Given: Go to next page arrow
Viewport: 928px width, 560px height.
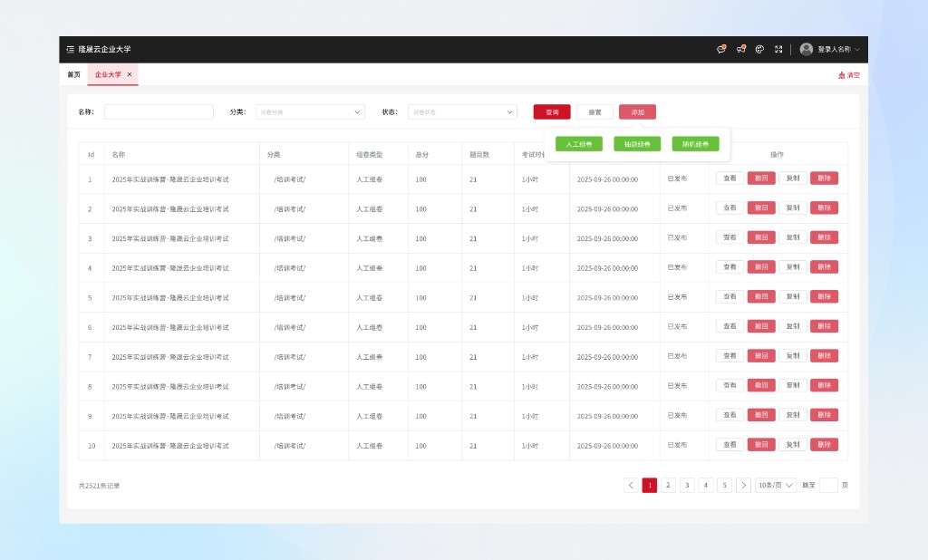Looking at the screenshot, I should click(x=743, y=485).
